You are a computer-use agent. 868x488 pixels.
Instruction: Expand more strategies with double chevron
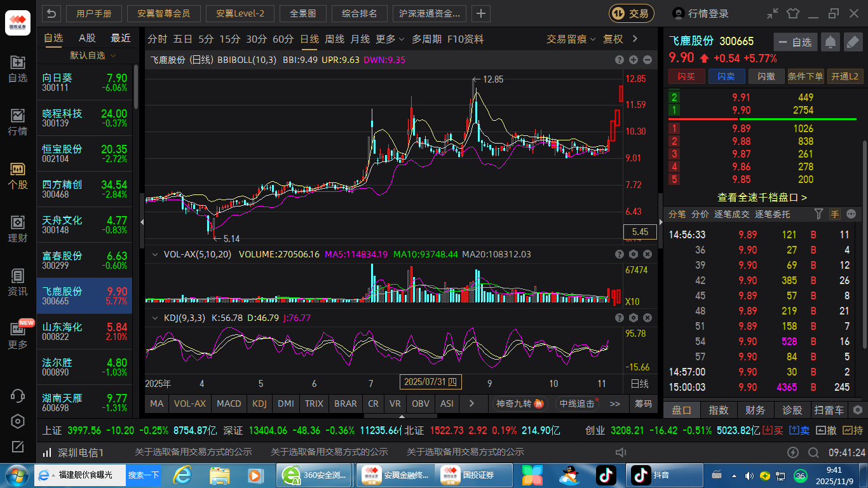(x=614, y=403)
